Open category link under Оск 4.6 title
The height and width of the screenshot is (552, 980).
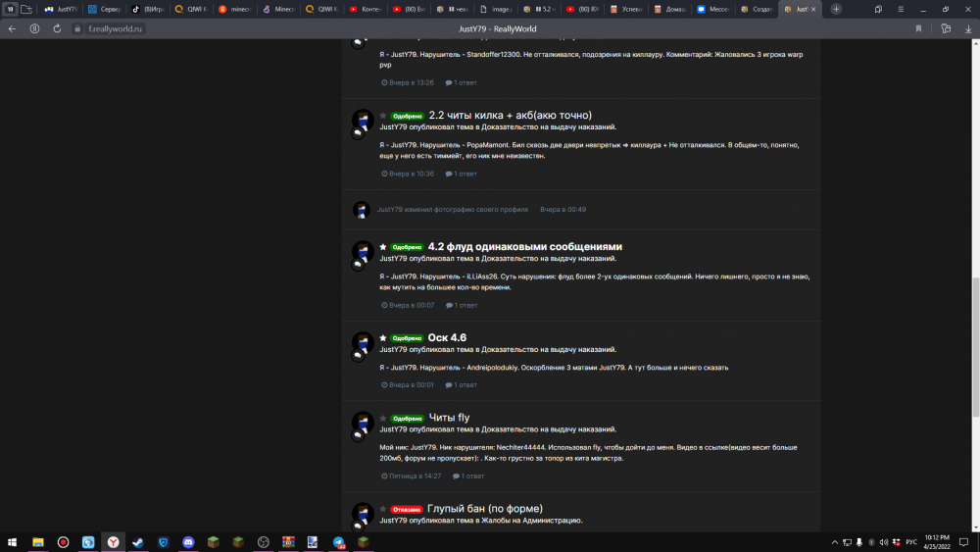coord(549,349)
